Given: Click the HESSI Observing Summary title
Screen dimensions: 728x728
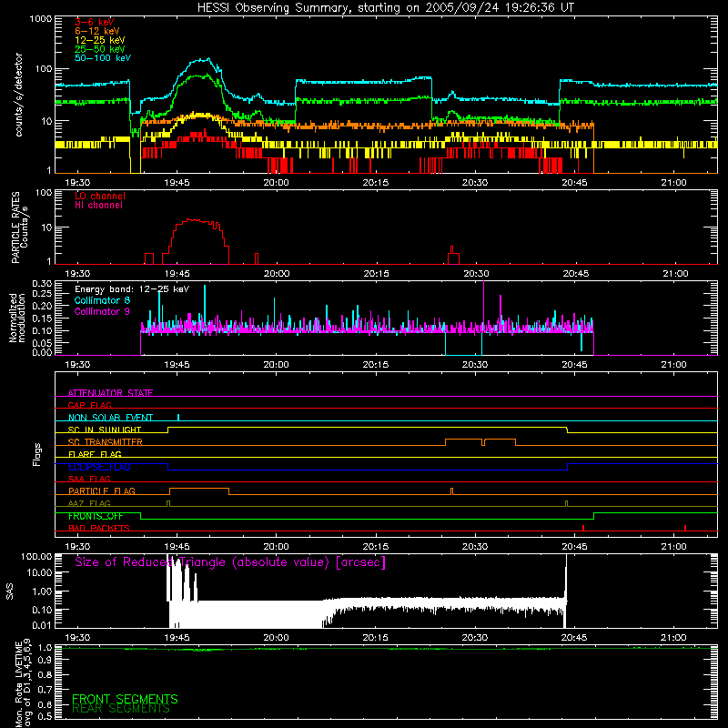Looking at the screenshot, I should point(385,8).
